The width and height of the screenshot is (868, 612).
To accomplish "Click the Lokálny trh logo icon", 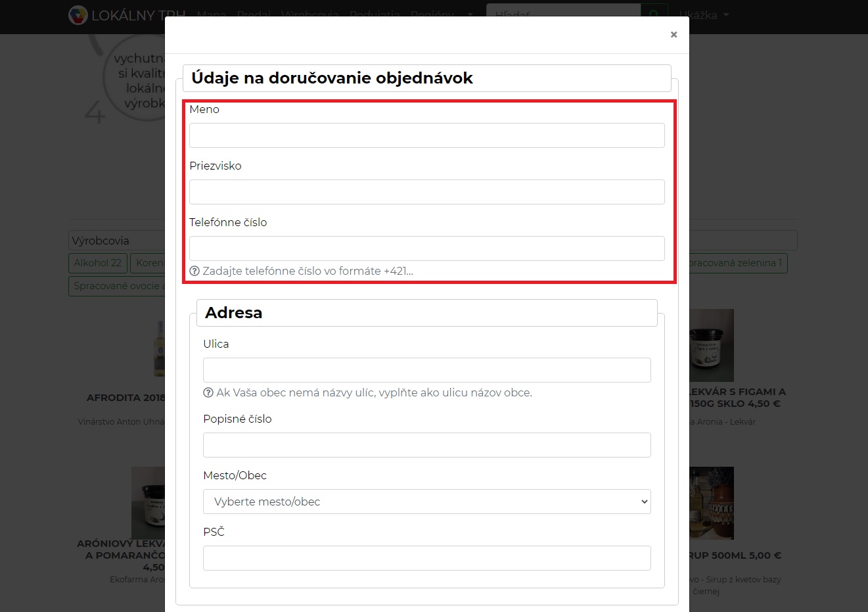I will pyautogui.click(x=78, y=15).
